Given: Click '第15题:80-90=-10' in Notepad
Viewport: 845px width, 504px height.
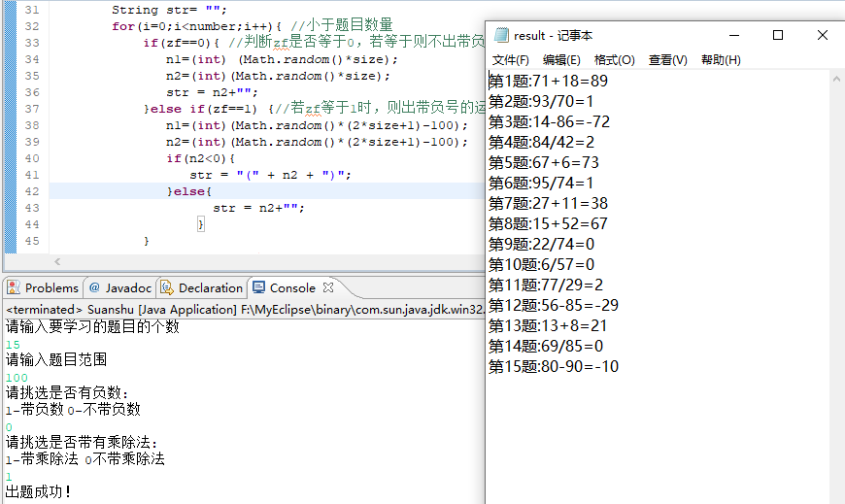Looking at the screenshot, I should pos(554,366).
